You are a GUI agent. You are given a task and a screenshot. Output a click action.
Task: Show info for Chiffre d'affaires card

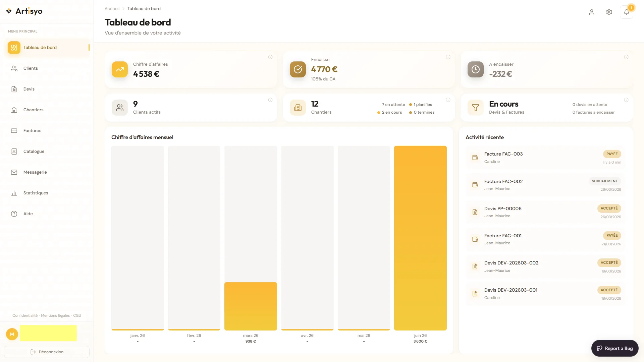click(x=270, y=57)
